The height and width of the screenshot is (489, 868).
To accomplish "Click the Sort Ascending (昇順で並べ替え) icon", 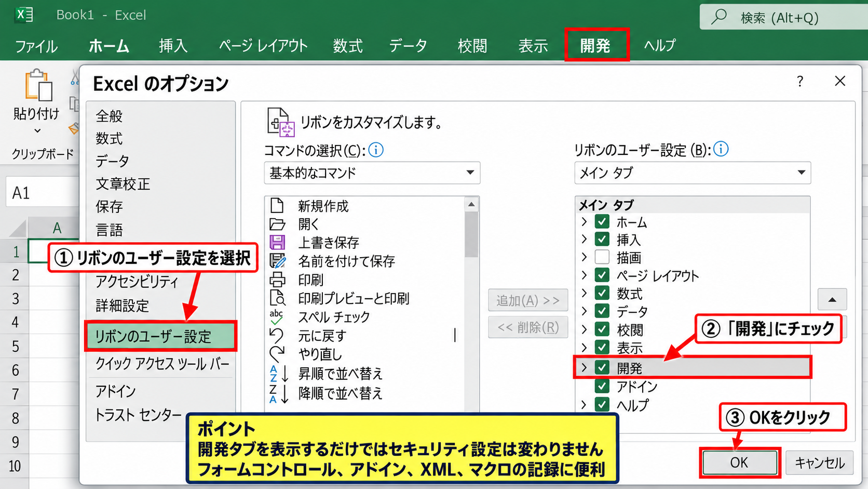I will (x=279, y=374).
